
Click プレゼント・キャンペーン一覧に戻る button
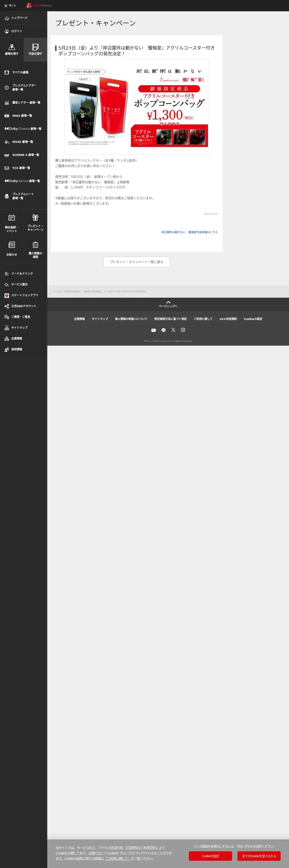[x=137, y=262]
